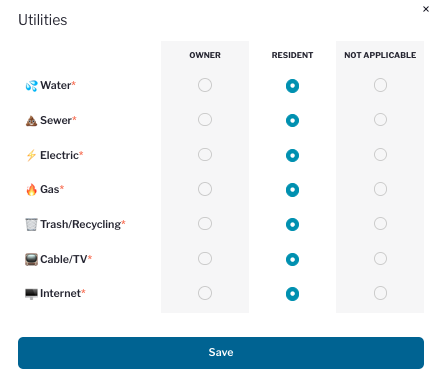Mark Gas as Not Applicable
This screenshot has width=431, height=384.
380,189
